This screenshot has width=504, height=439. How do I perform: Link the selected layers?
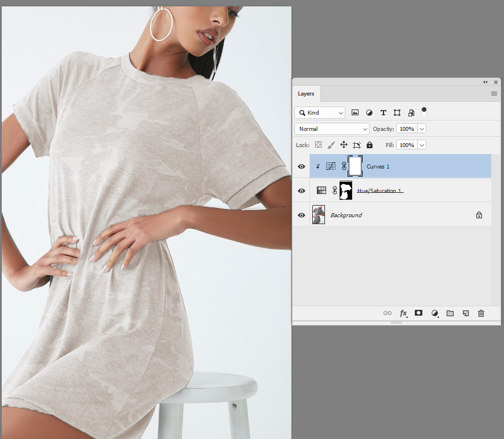tap(387, 313)
